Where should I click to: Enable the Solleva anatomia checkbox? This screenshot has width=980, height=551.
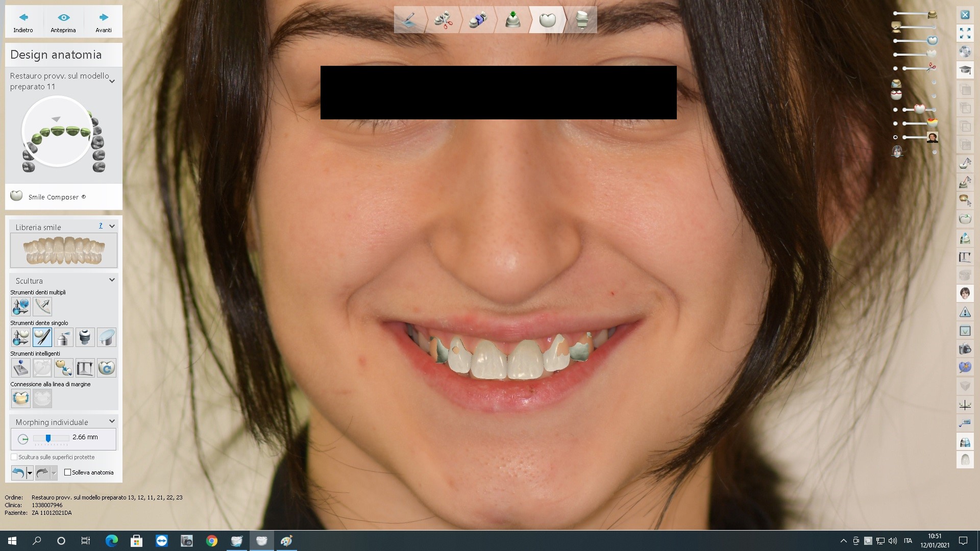67,472
